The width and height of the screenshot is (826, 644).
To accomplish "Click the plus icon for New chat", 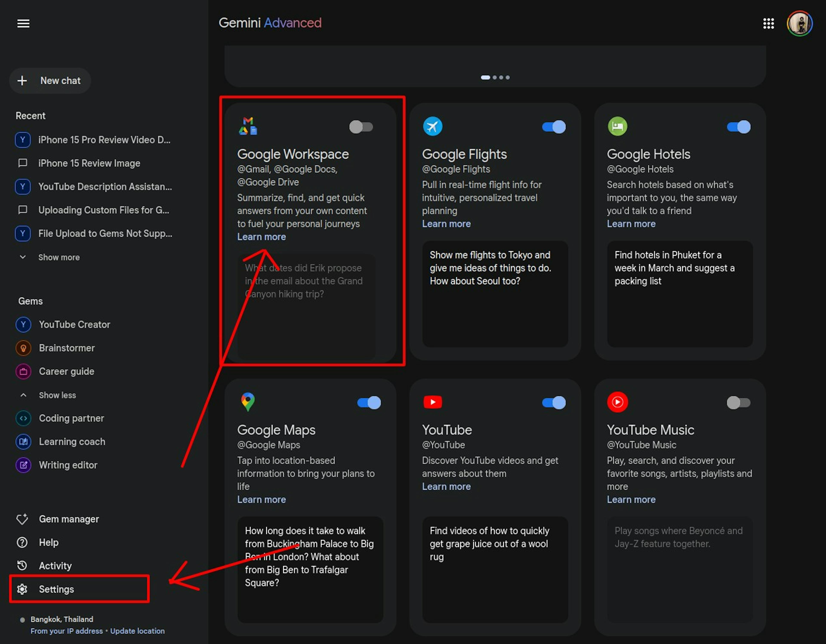I will point(22,80).
